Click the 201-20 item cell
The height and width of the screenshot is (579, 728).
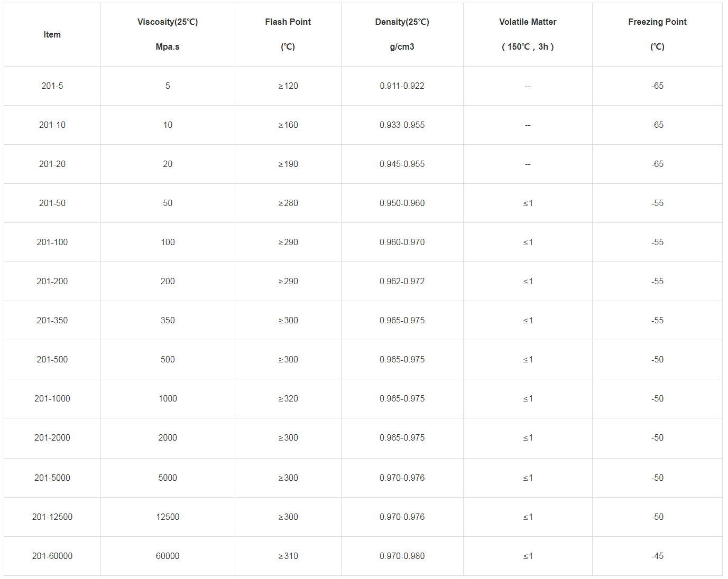(x=52, y=164)
